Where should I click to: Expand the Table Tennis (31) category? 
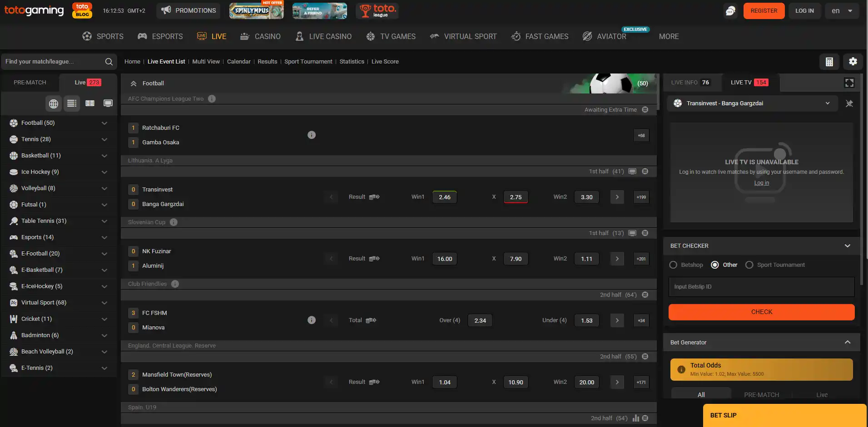59,221
